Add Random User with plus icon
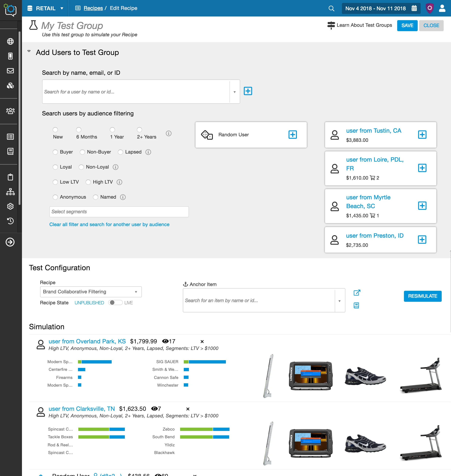Viewport: 451px width, 476px height. (292, 134)
